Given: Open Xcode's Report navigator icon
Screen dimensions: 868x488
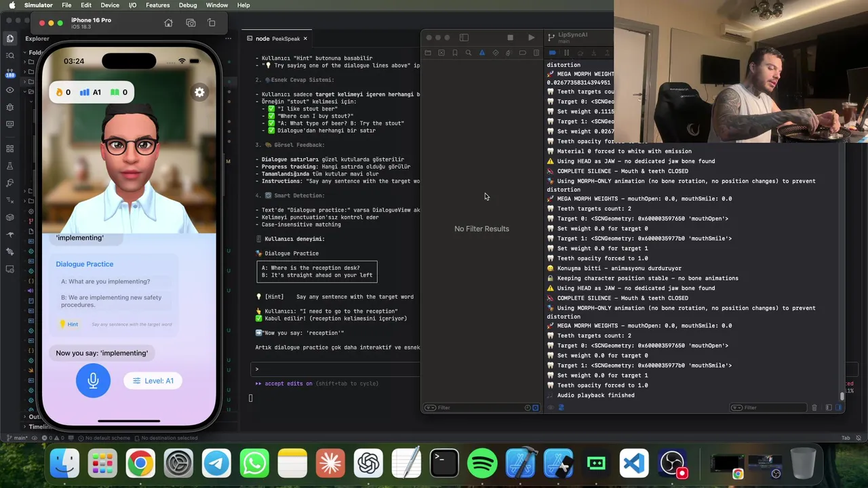Looking at the screenshot, I should 536,53.
